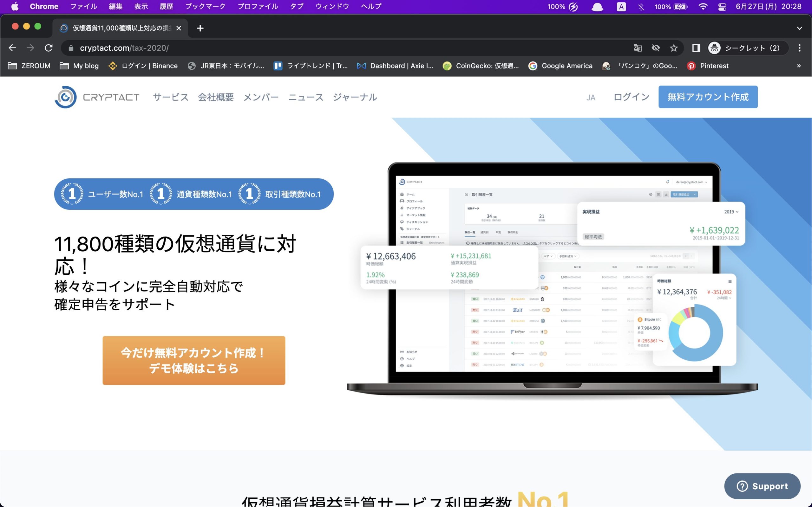Click the Support chat bubble icon
The image size is (812, 507).
click(x=742, y=486)
